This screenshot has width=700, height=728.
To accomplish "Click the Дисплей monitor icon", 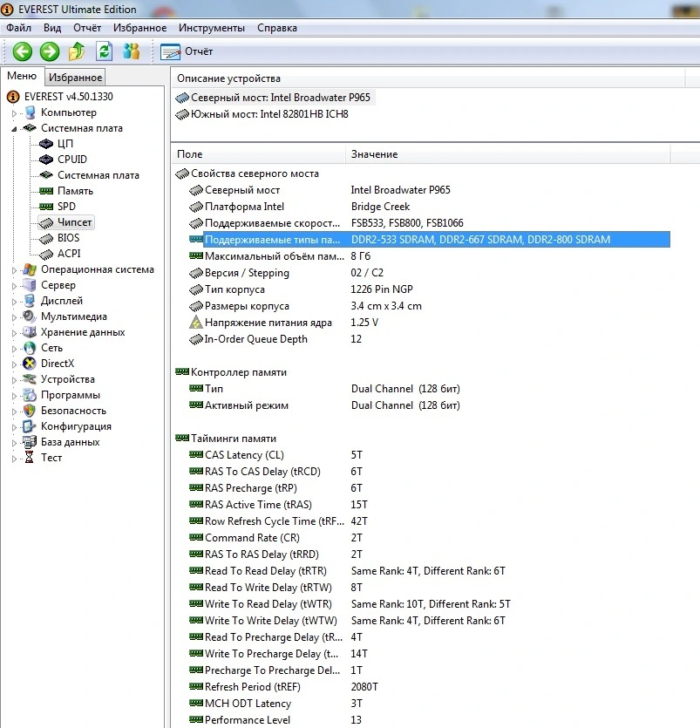I will tap(30, 301).
